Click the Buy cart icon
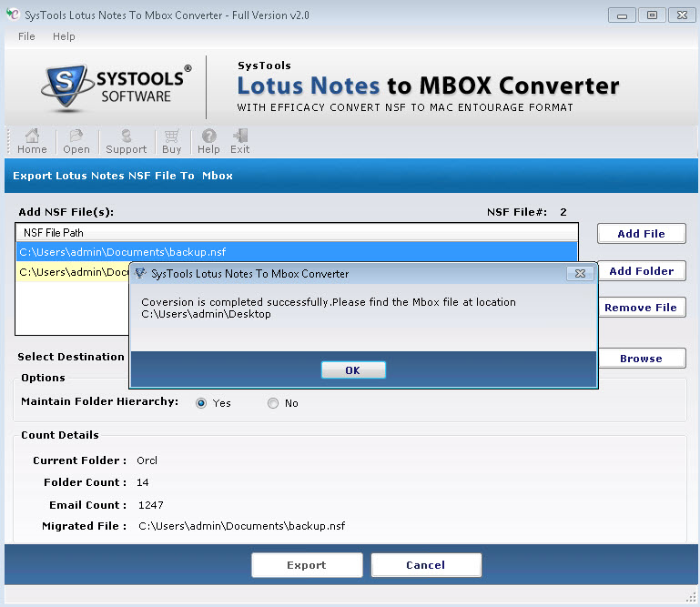This screenshot has height=607, width=700. 171,141
